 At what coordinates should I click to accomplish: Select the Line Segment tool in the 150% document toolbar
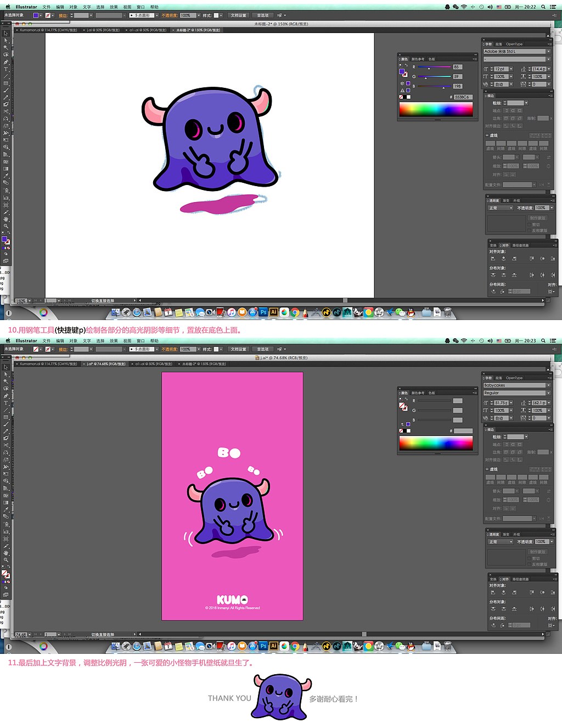point(6,76)
